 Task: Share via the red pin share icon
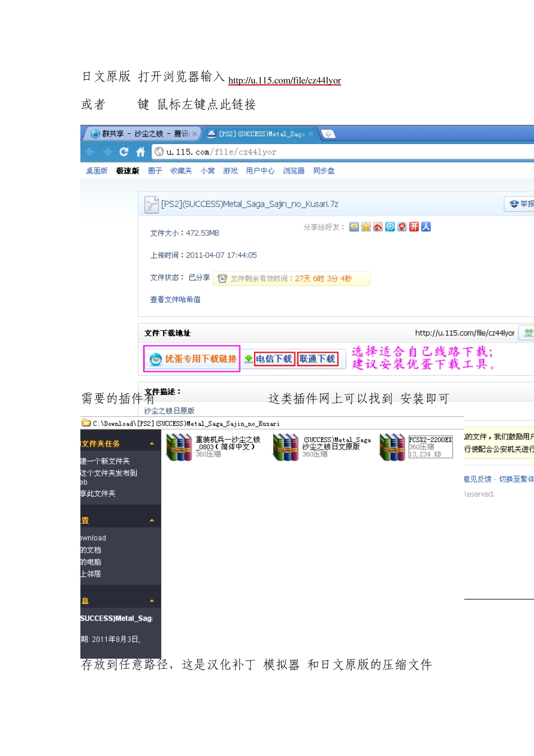(402, 227)
